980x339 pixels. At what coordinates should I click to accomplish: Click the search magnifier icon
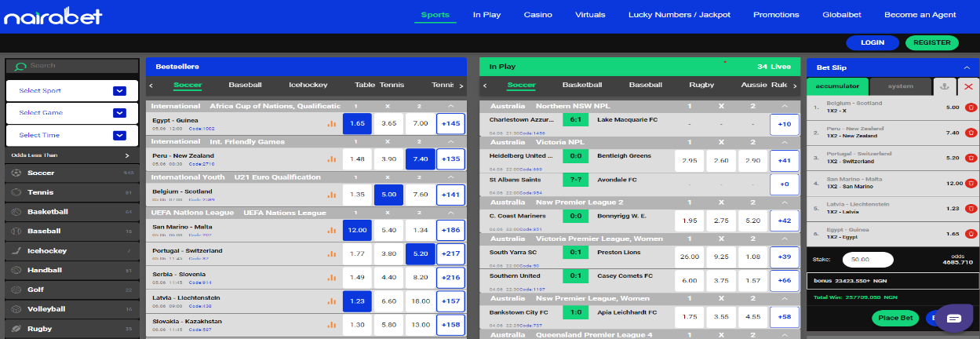tap(20, 67)
